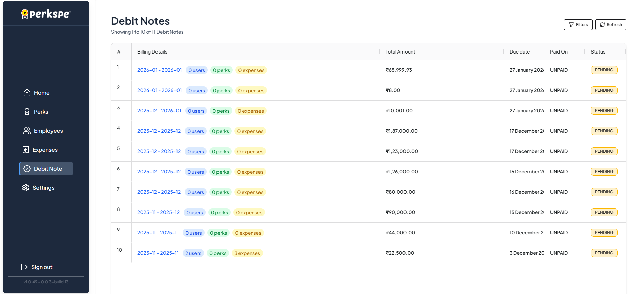This screenshot has height=294, width=644.
Task: Click PENDING status badge for ₹8.00 note
Action: (x=604, y=90)
